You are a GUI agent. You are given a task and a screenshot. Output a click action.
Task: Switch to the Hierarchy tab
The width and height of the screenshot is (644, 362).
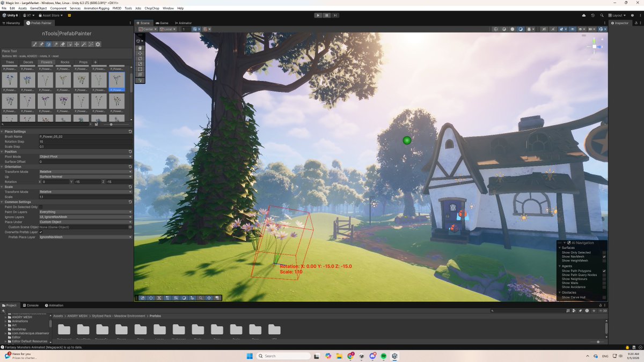11,23
